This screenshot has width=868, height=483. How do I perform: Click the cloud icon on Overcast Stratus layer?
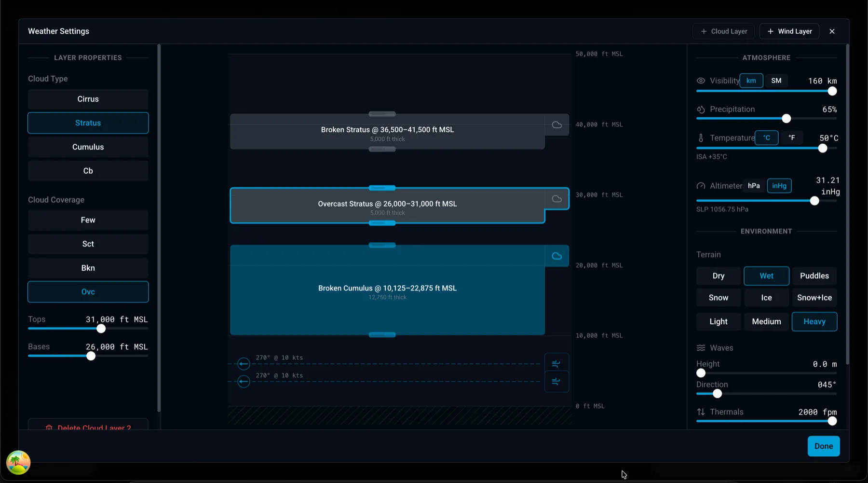point(557,199)
